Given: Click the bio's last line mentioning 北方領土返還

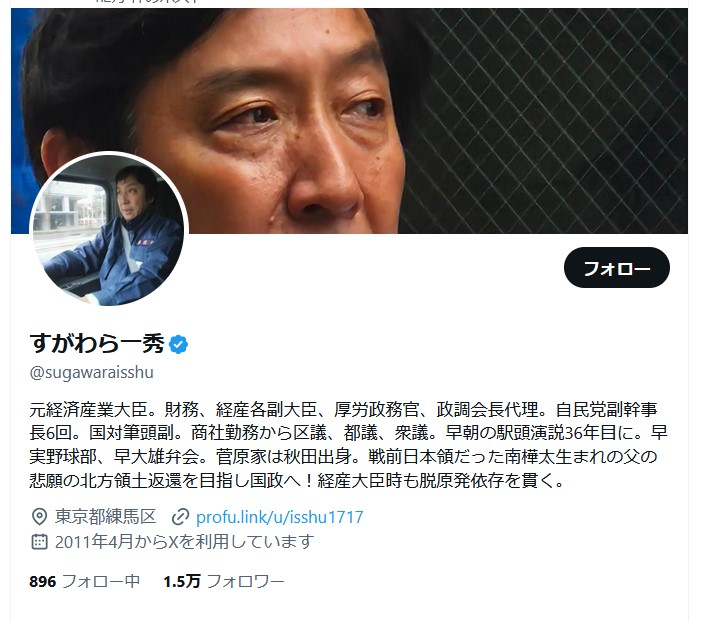Looking at the screenshot, I should tap(297, 481).
